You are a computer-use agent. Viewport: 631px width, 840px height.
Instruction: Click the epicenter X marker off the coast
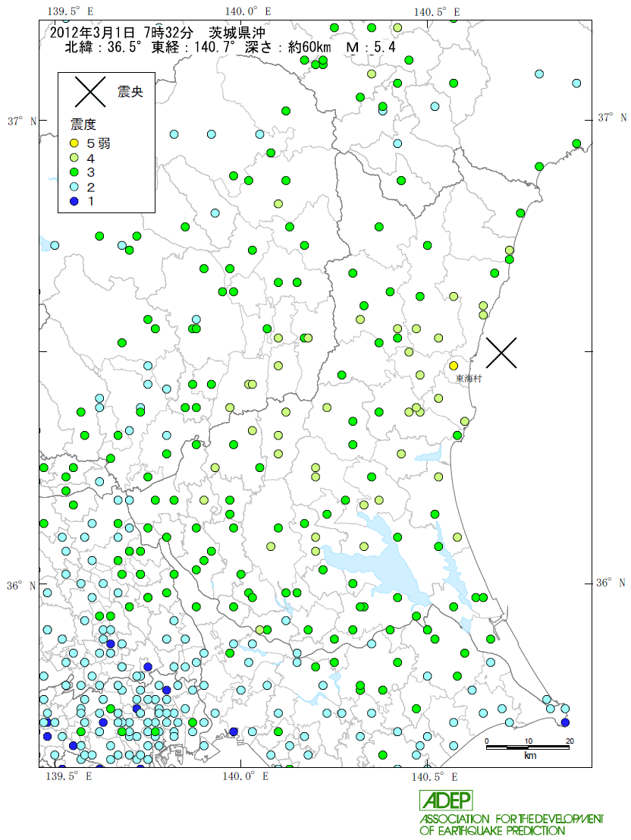pos(501,352)
